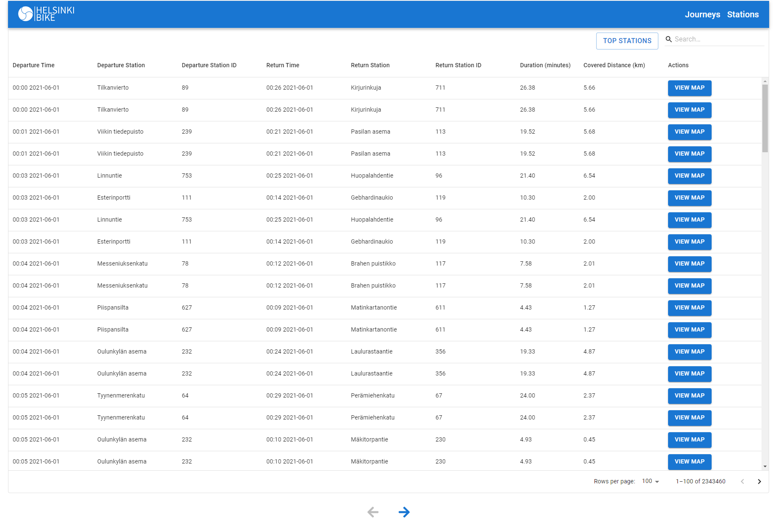View map for the Tyynenmerenkatu journey
Screen dimensions: 778x532
click(690, 396)
